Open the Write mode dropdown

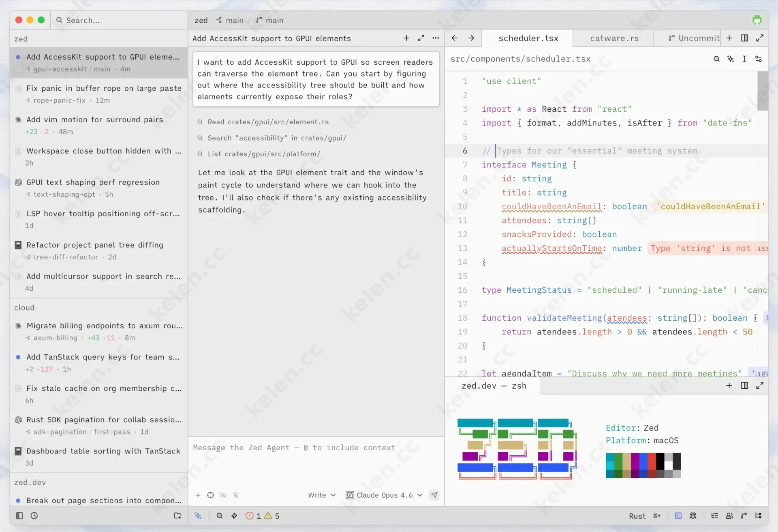[322, 495]
